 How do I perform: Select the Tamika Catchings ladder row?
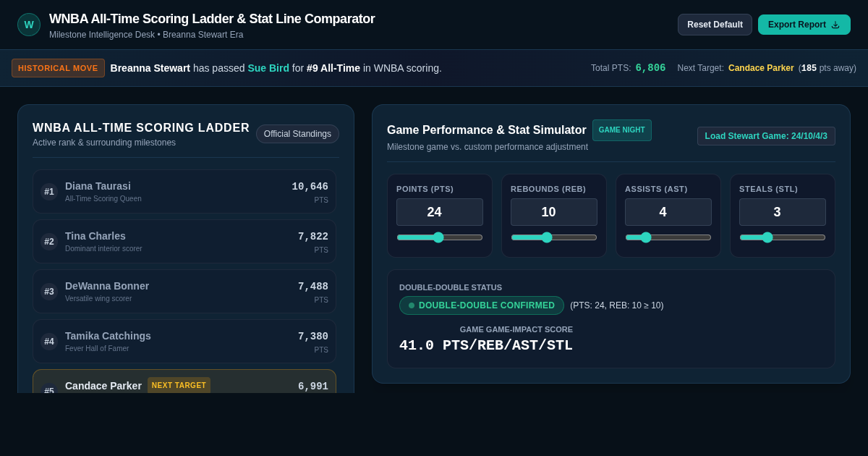click(184, 342)
